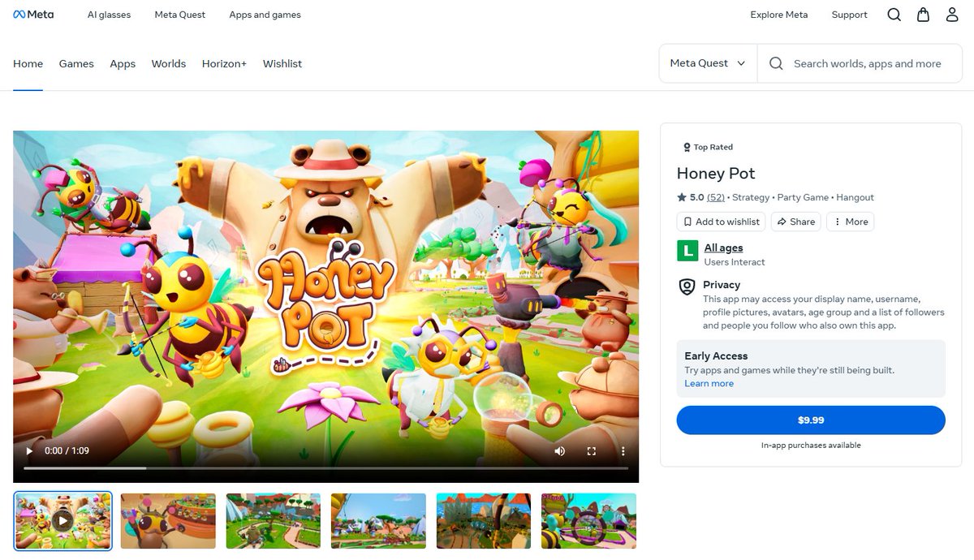Play the Honey Pot trailer video
Image resolution: width=974 pixels, height=560 pixels.
30,451
